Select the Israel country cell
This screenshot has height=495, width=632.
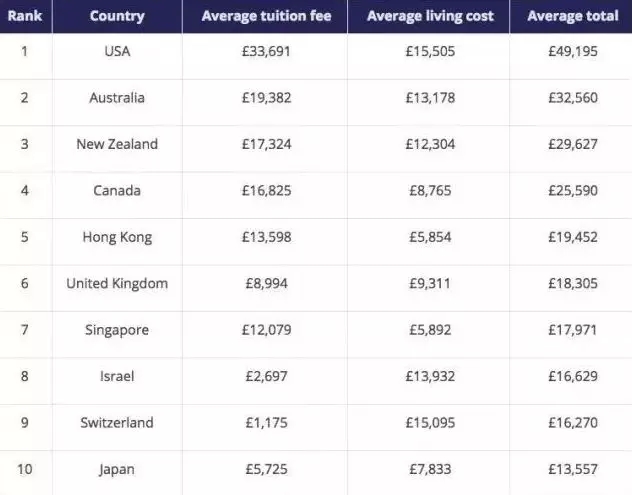coord(117,376)
